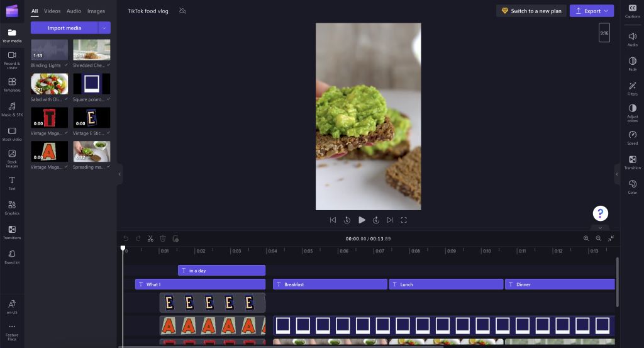Open Adjust colors panel
This screenshot has height=348, width=644.
(633, 113)
